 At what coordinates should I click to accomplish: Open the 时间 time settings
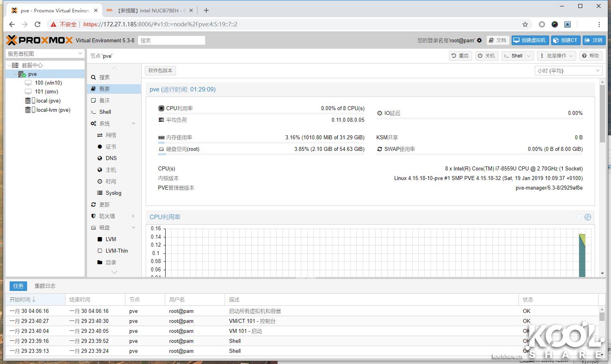pyautogui.click(x=110, y=181)
